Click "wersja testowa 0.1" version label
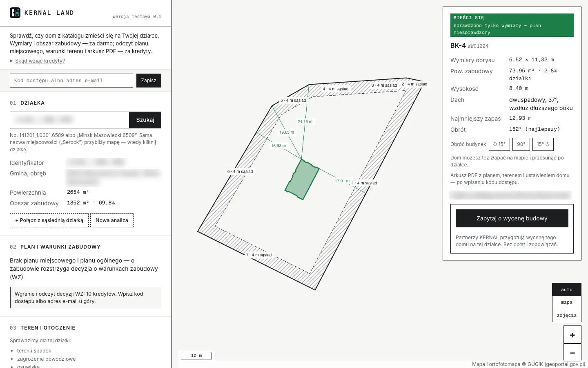 (137, 17)
